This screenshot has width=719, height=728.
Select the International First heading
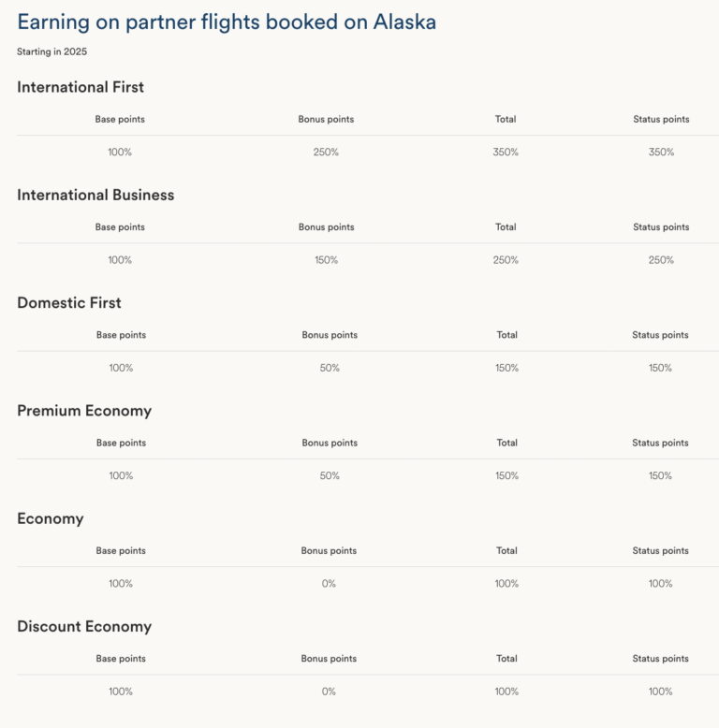click(x=81, y=87)
